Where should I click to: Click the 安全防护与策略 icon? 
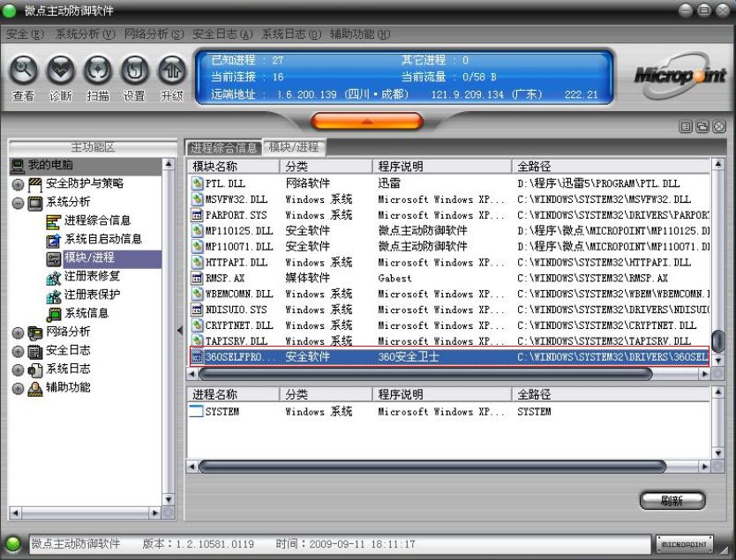pyautogui.click(x=35, y=185)
